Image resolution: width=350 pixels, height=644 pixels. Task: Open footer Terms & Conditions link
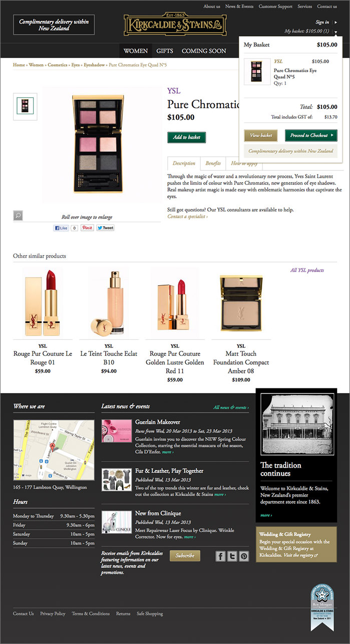click(x=91, y=613)
